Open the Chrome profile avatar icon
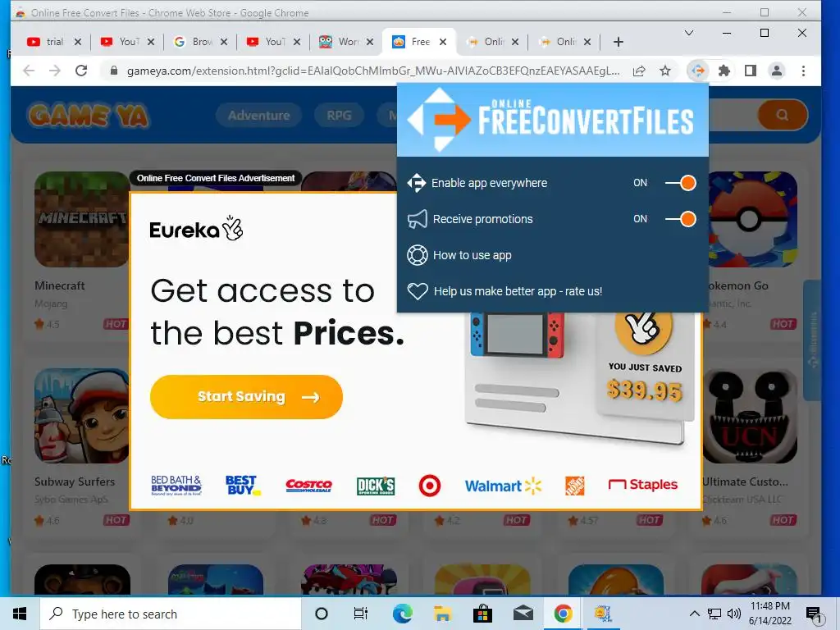Viewport: 840px width, 630px height. [x=777, y=71]
